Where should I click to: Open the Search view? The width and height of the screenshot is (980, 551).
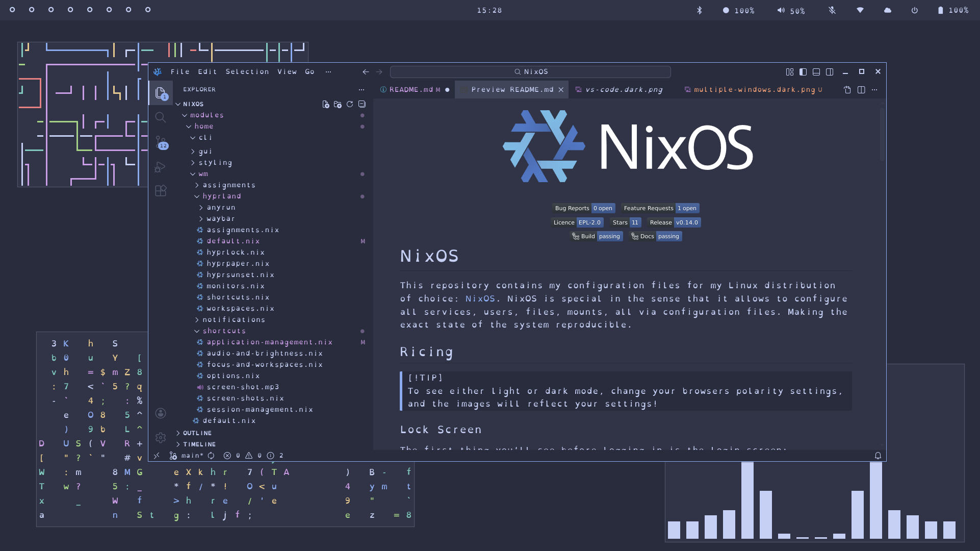click(161, 117)
